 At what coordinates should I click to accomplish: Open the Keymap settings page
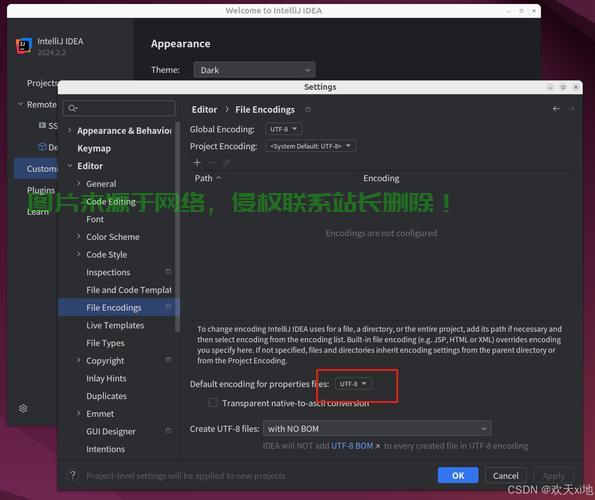[x=94, y=148]
